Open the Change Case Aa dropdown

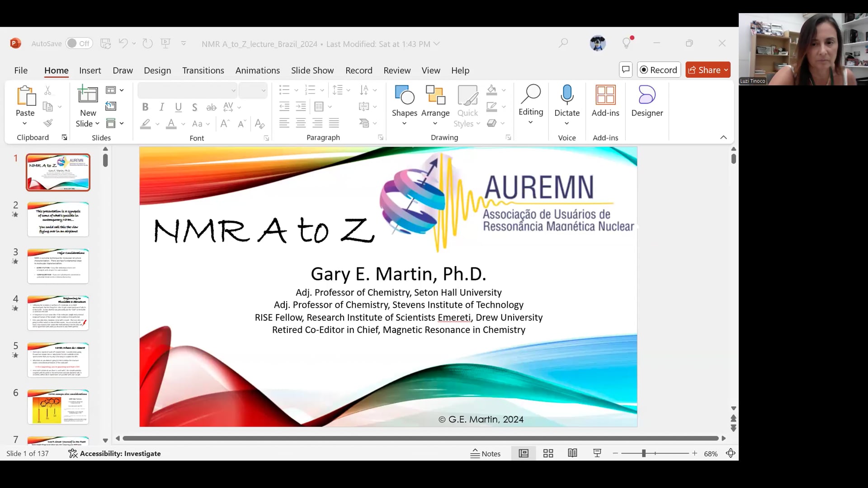201,124
